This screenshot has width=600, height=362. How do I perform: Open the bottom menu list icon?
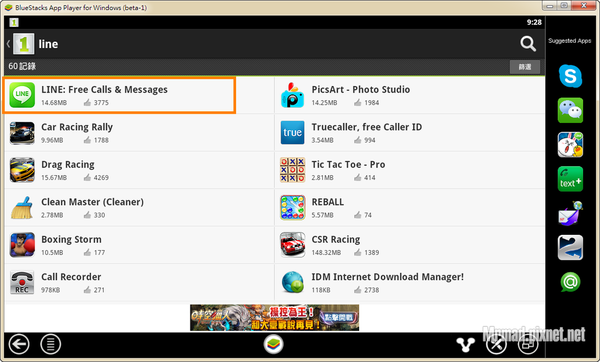(x=51, y=344)
